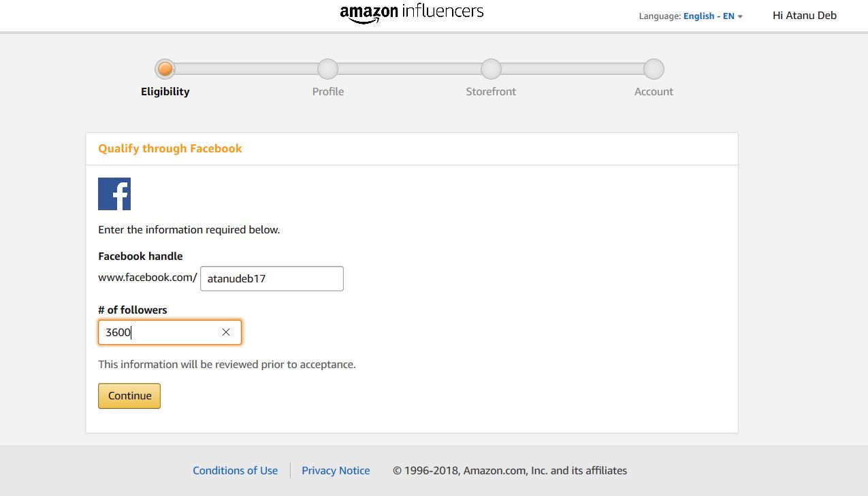Click the Storefront step label
This screenshot has width=868, height=496.
click(491, 91)
